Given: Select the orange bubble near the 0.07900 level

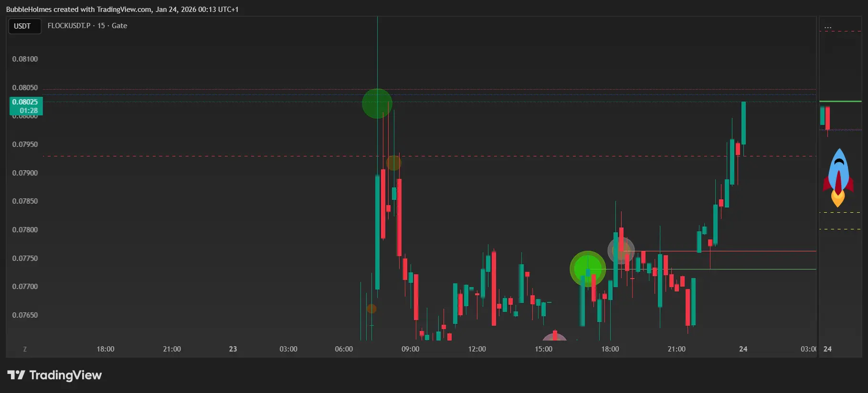Looking at the screenshot, I should click(x=393, y=163).
